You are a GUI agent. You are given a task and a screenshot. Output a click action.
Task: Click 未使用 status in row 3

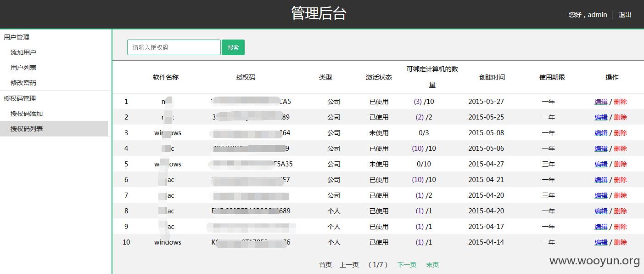coord(379,133)
